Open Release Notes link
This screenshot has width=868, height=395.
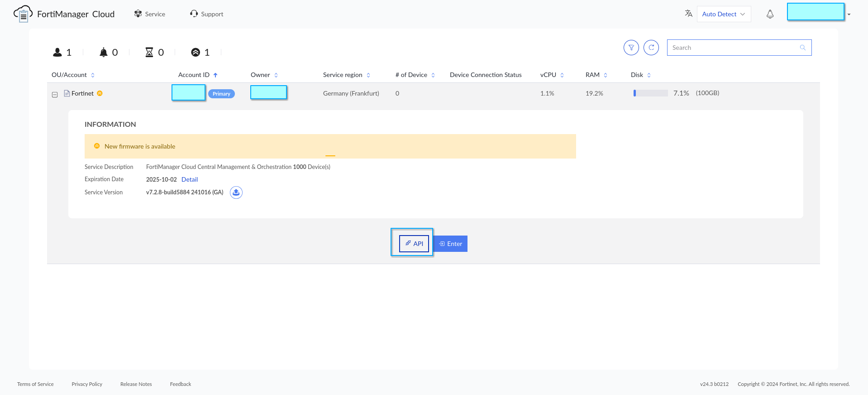136,384
